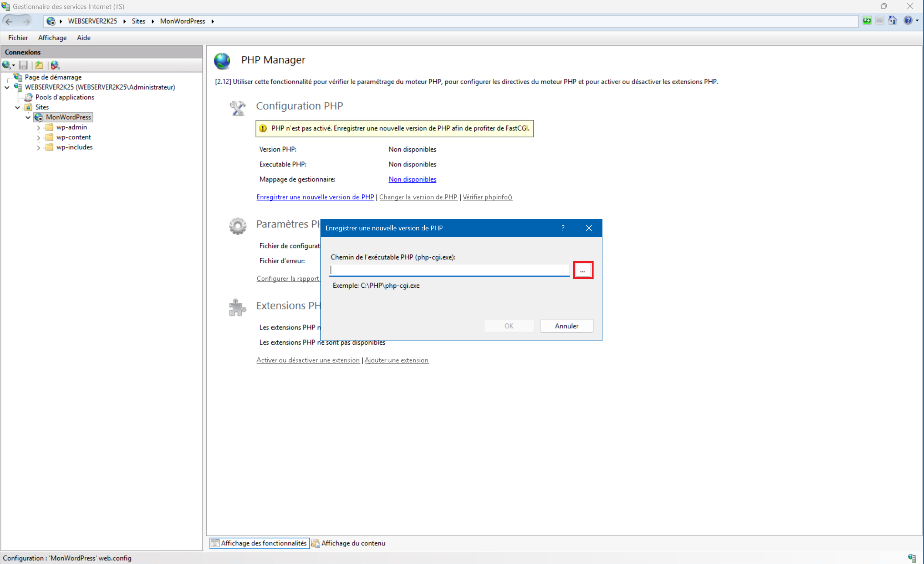
Task: Click the up-folder icon in the Connexions toolbar
Action: [x=39, y=65]
